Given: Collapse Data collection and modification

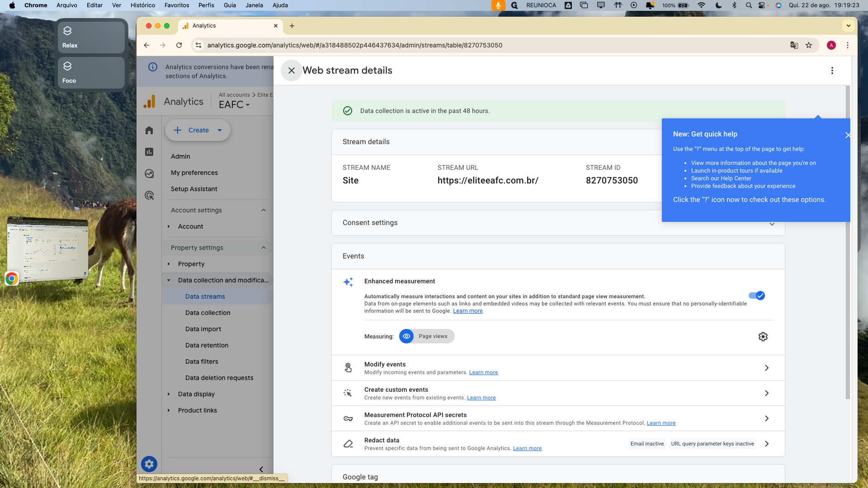Looking at the screenshot, I should (x=169, y=280).
